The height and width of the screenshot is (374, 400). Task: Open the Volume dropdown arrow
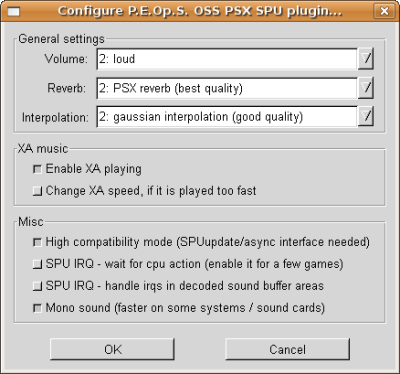(x=366, y=59)
